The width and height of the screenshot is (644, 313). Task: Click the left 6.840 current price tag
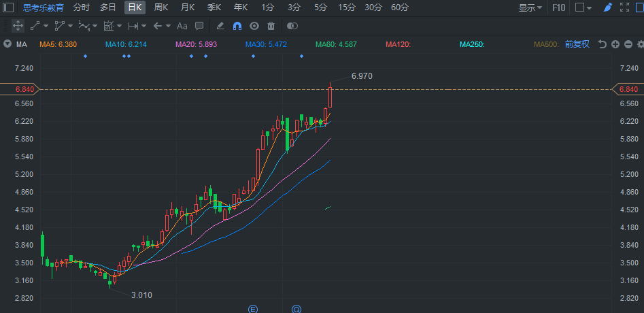(19, 89)
